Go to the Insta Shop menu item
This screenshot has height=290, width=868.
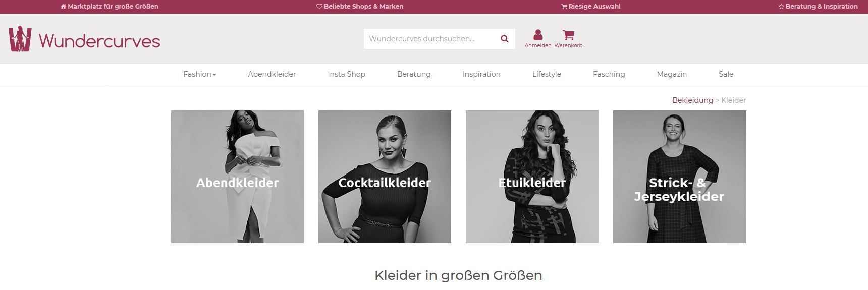point(346,74)
